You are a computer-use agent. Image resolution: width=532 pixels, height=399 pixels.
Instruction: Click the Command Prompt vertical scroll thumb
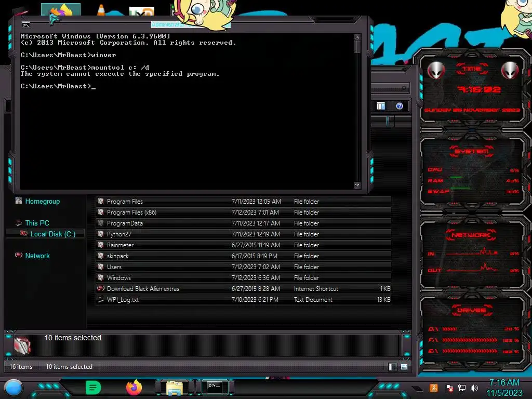(357, 47)
